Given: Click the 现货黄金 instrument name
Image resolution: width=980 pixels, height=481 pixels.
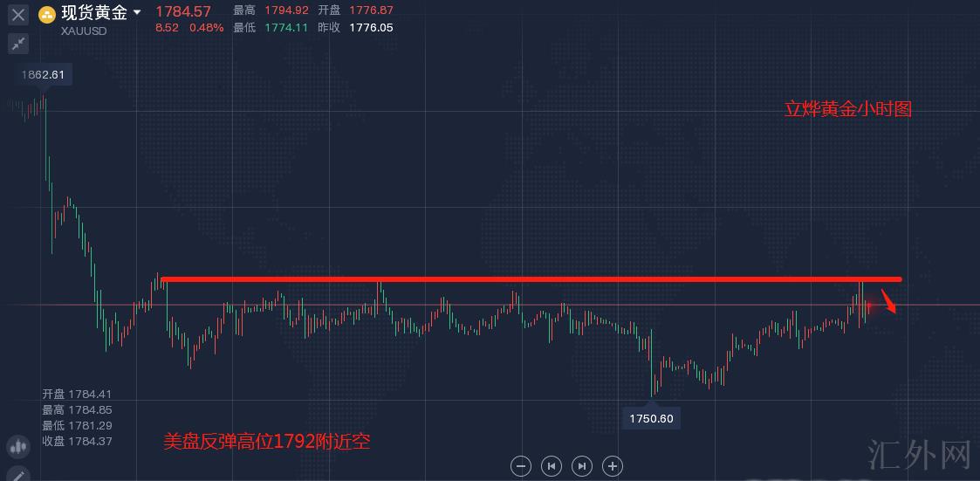Looking at the screenshot, I should (93, 12).
